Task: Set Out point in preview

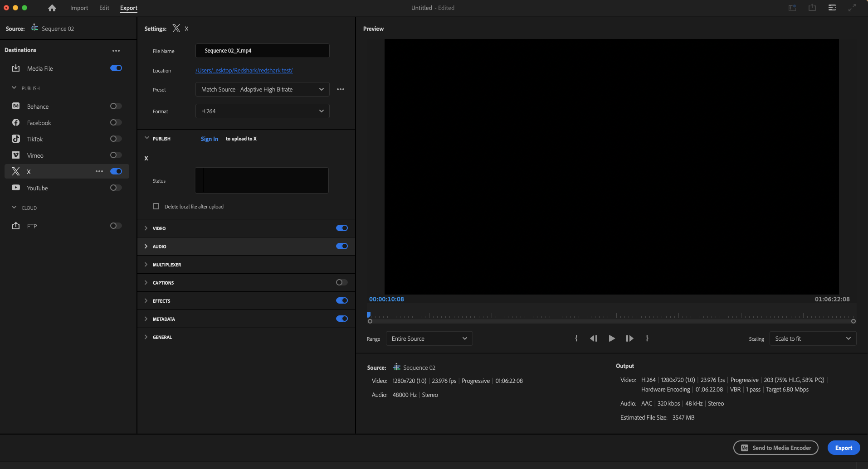Action: click(x=647, y=338)
